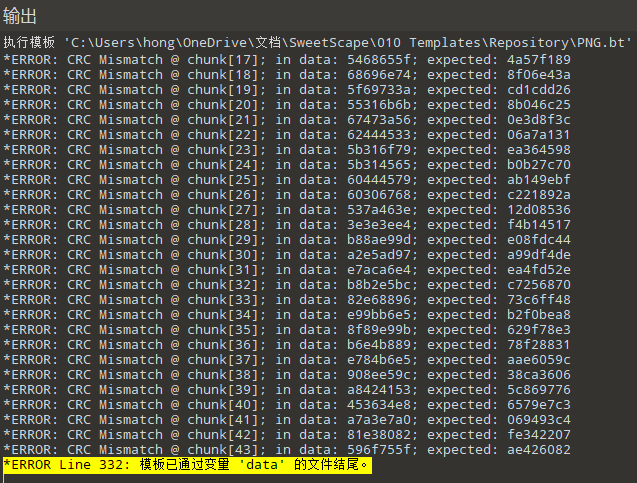Click expected value 4a57f189

[539, 60]
